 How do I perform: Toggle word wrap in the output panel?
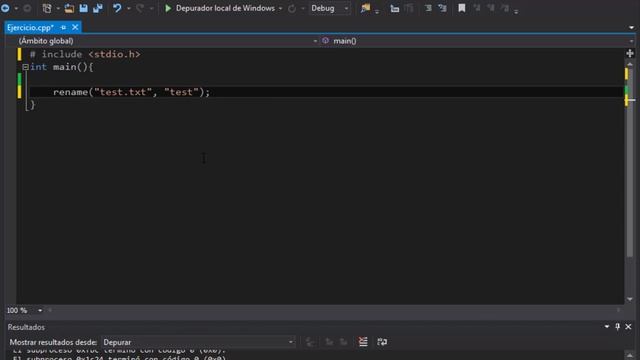click(x=382, y=342)
